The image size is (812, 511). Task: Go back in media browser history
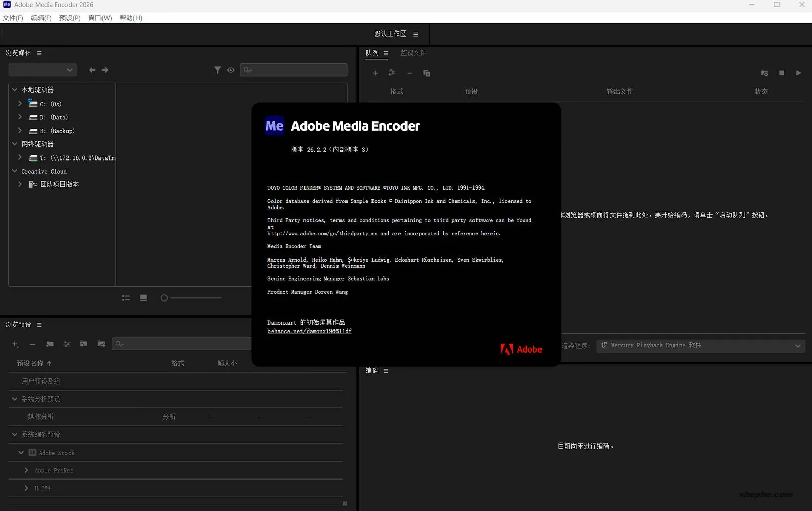click(92, 70)
